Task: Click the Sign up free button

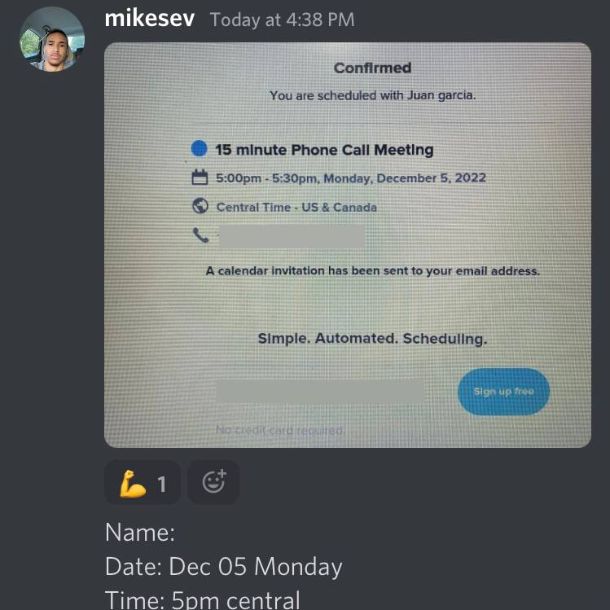Action: (504, 391)
